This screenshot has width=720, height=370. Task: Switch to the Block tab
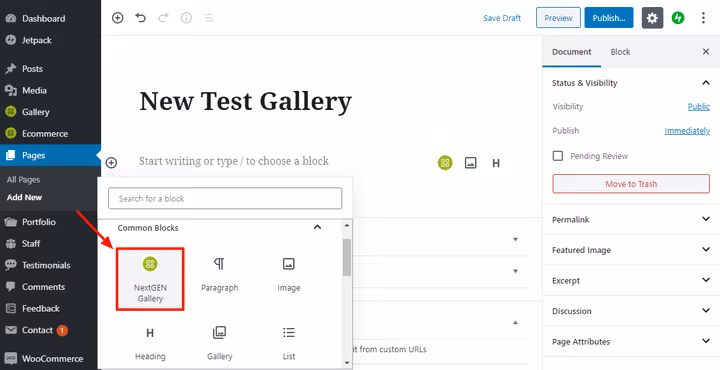(620, 52)
